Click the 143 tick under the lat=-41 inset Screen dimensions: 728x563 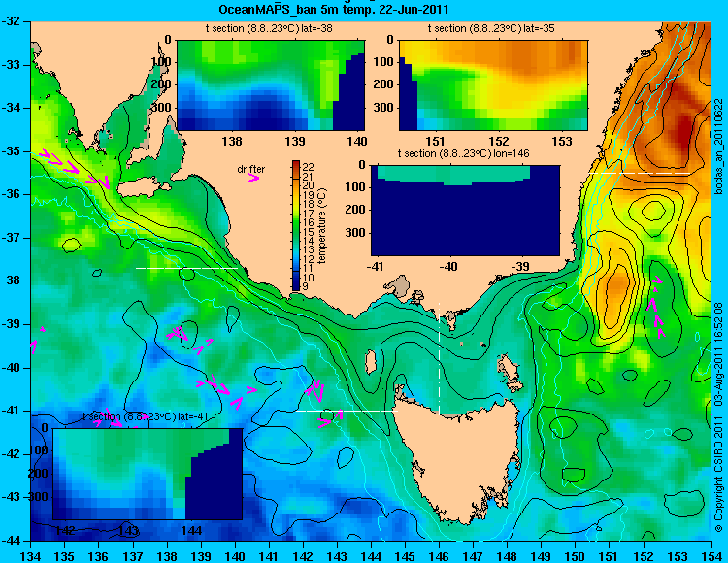128,530
